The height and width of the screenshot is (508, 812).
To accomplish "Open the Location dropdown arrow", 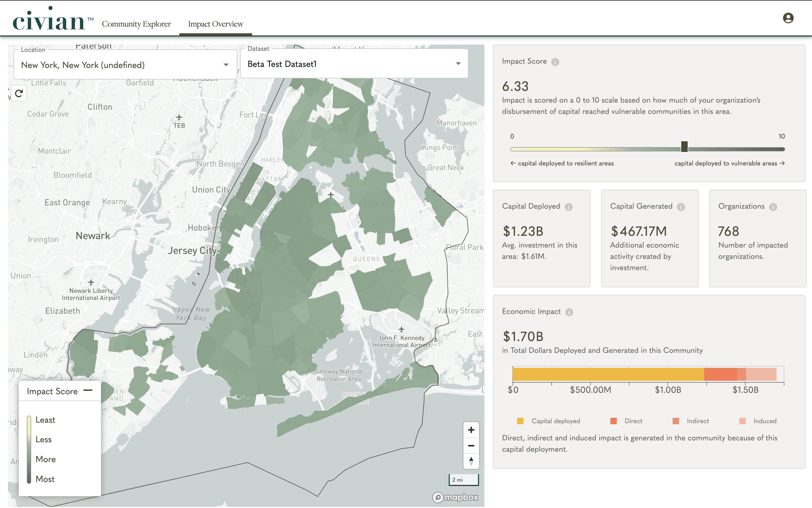I will point(226,65).
